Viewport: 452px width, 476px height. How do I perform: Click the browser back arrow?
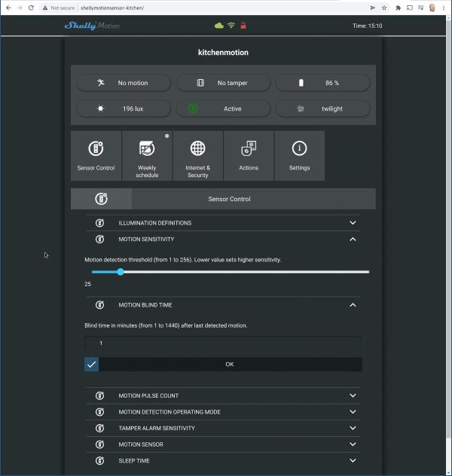point(8,8)
